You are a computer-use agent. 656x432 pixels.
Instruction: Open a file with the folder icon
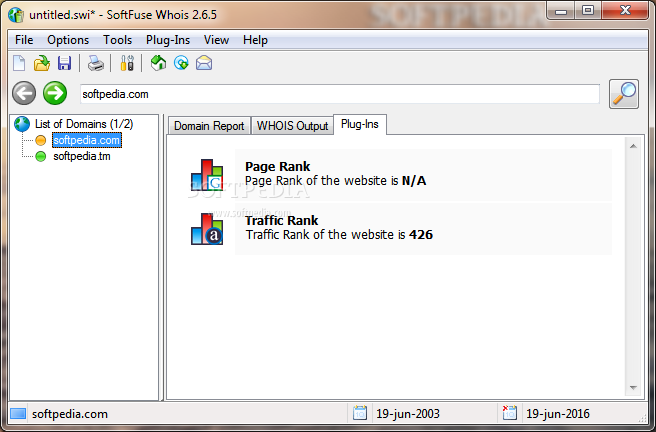coord(42,64)
